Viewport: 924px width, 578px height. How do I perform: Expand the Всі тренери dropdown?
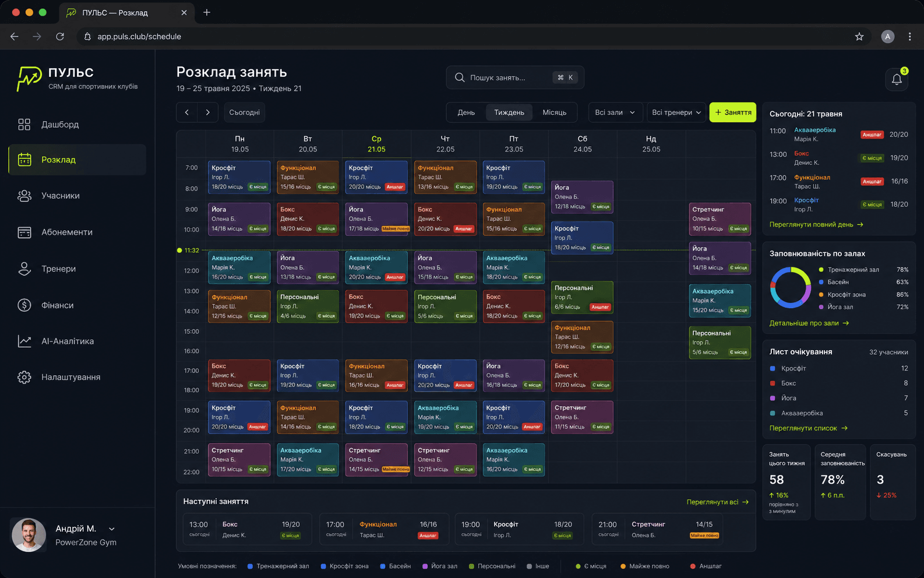pos(676,112)
